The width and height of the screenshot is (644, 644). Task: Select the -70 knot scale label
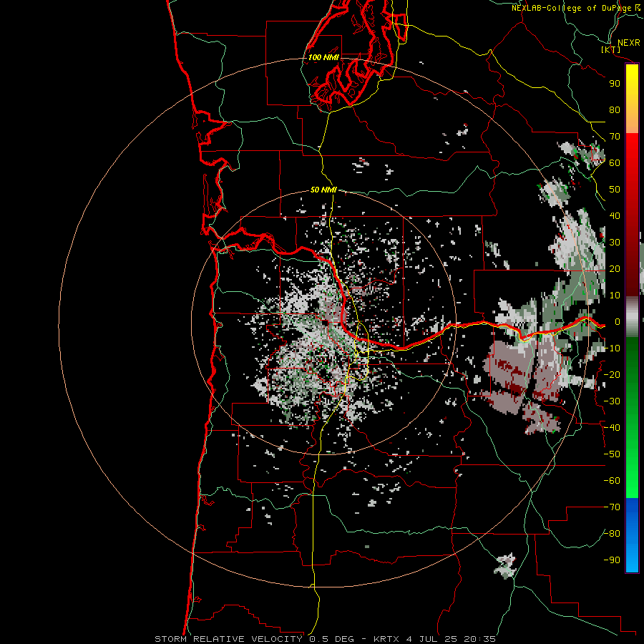612,507
